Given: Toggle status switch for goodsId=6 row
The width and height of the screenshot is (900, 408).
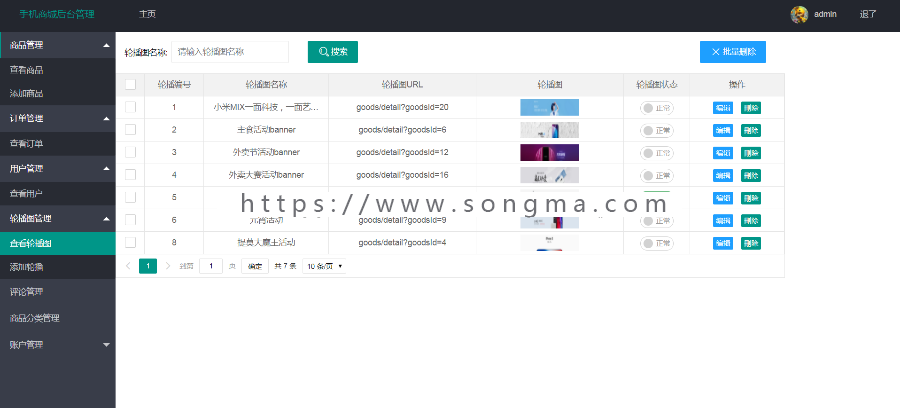Looking at the screenshot, I should (657, 131).
